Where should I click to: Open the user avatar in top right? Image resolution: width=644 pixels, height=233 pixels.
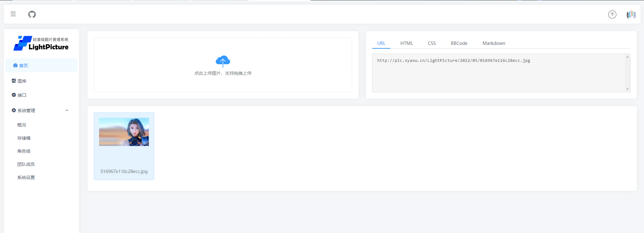click(x=631, y=14)
